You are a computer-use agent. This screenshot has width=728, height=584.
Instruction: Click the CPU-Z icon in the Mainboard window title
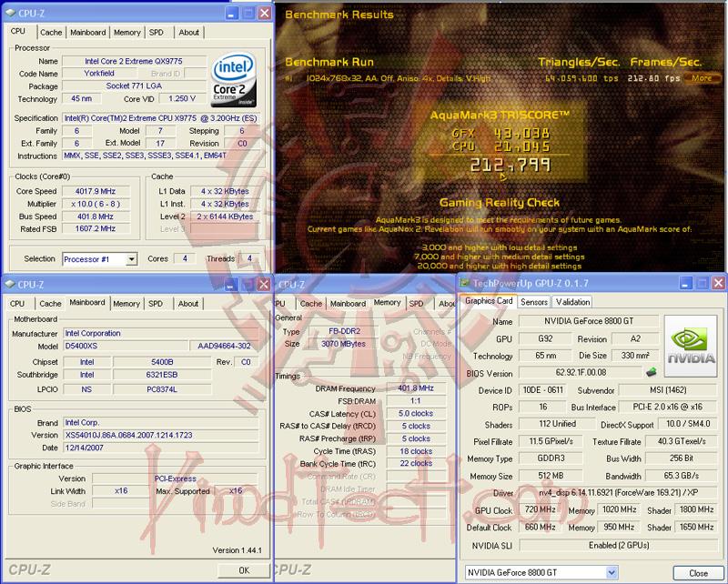pyautogui.click(x=10, y=284)
